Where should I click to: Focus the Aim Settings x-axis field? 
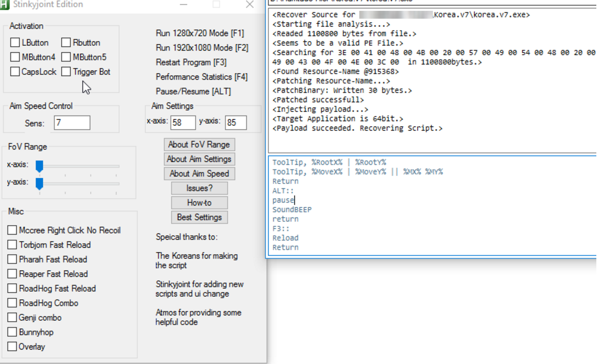coord(183,123)
